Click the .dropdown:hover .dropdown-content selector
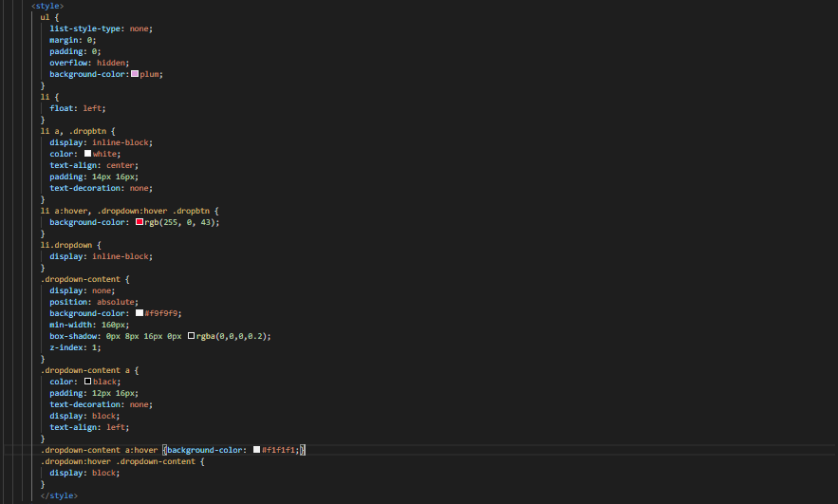 click(x=118, y=461)
